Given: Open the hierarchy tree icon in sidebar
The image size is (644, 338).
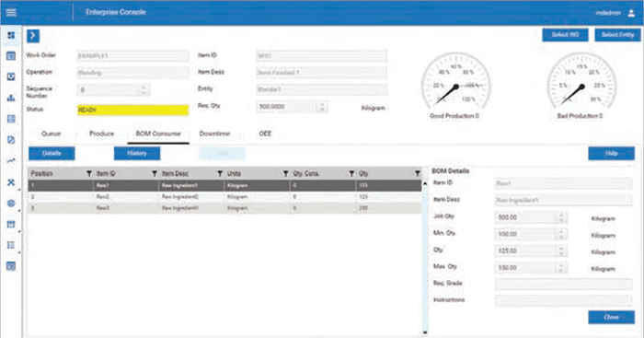Looking at the screenshot, I should tap(11, 98).
